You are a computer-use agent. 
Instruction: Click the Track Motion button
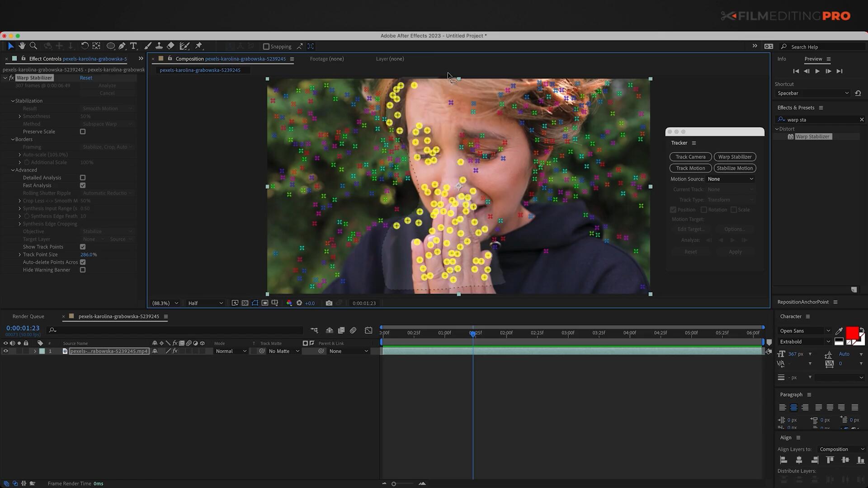point(690,168)
